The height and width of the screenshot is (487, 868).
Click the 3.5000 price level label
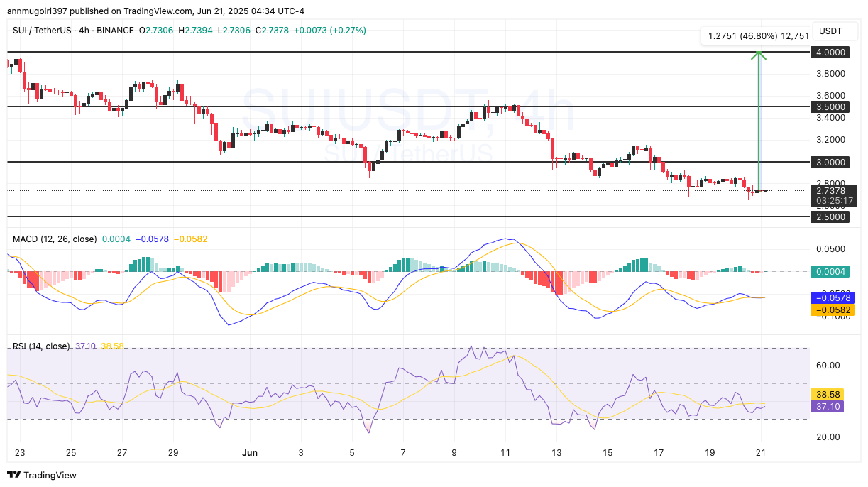(x=831, y=106)
